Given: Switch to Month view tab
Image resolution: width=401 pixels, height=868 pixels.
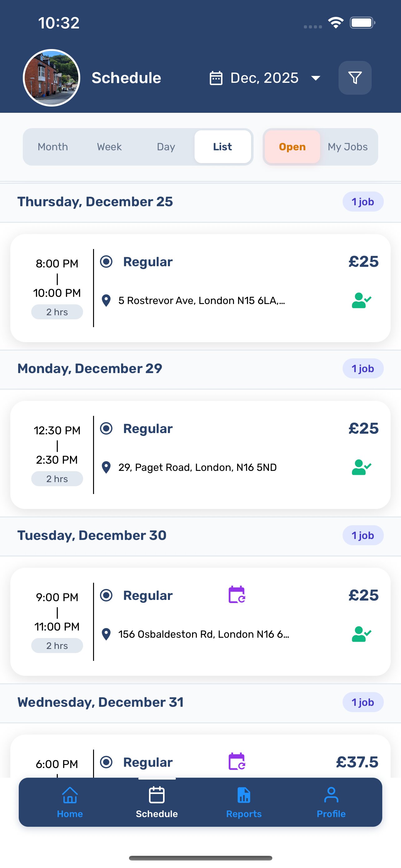Looking at the screenshot, I should 53,147.
